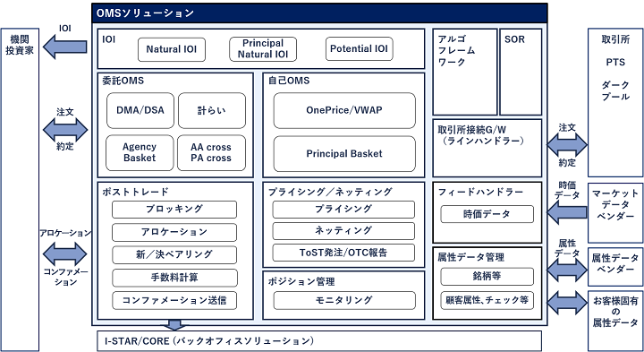This screenshot has height=352, width=644.
Task: Select the ブロッキング item
Action: [174, 210]
